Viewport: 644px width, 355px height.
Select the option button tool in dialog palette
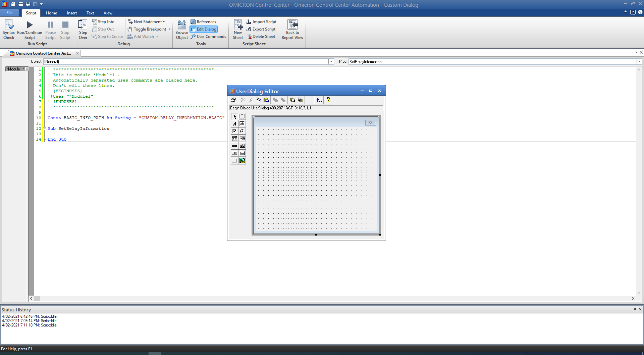click(x=242, y=131)
